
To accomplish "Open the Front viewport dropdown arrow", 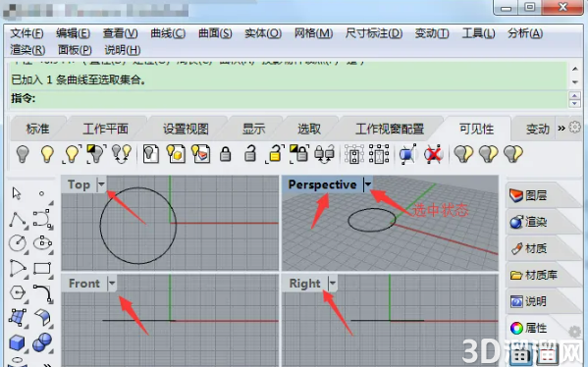I will click(112, 283).
